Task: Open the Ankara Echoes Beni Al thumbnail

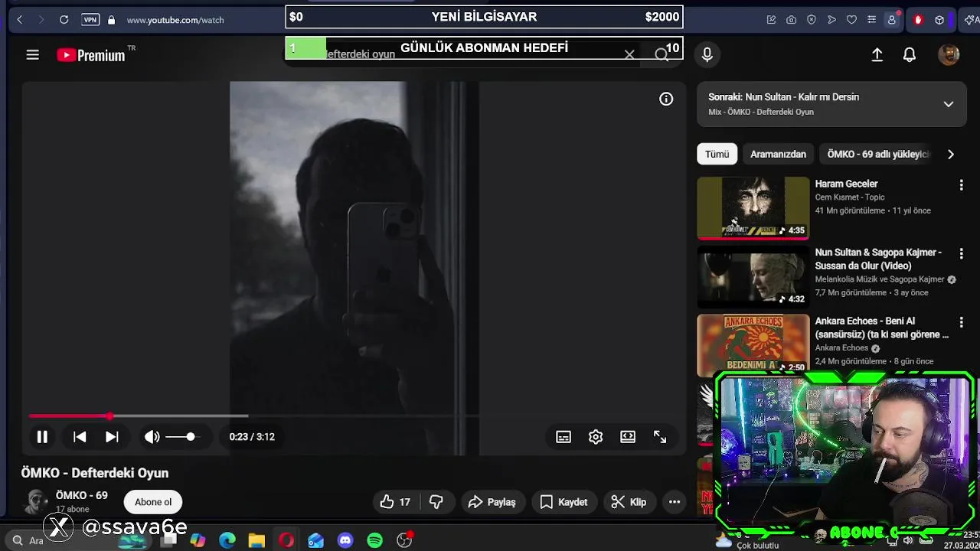Action: [x=753, y=344]
